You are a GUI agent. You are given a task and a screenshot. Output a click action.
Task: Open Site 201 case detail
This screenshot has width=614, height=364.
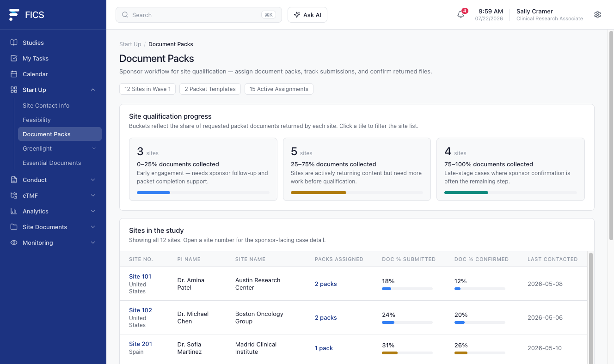coord(141,344)
